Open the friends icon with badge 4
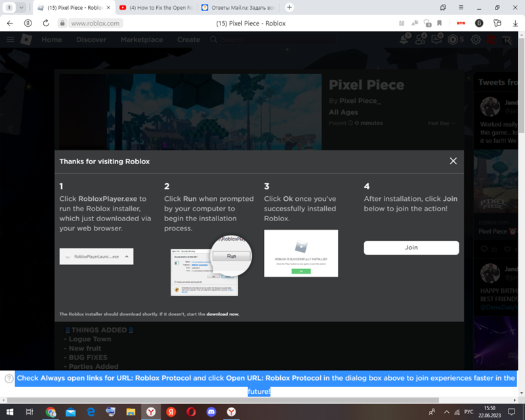The image size is (525, 420). click(x=421, y=39)
